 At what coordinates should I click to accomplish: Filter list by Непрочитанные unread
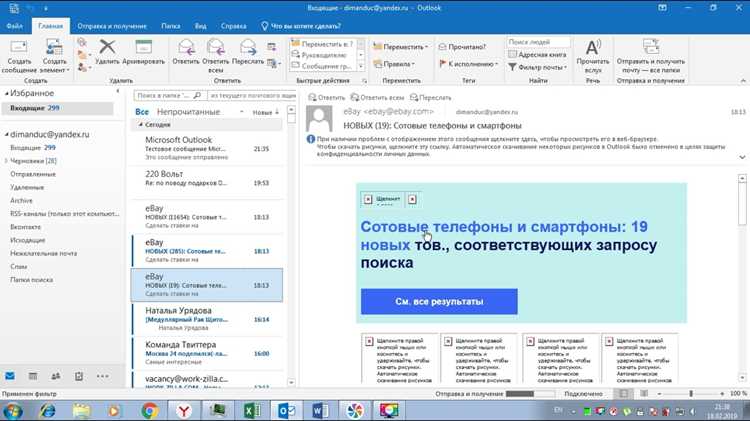[x=188, y=111]
